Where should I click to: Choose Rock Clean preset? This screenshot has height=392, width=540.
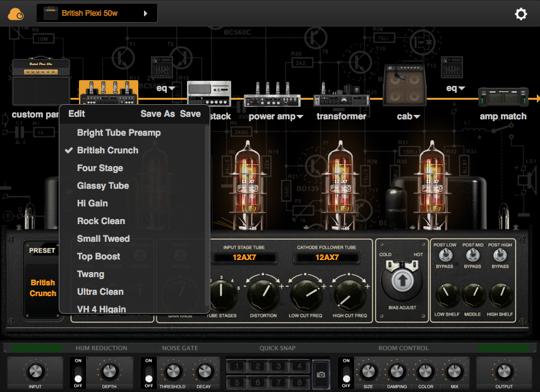(133, 222)
